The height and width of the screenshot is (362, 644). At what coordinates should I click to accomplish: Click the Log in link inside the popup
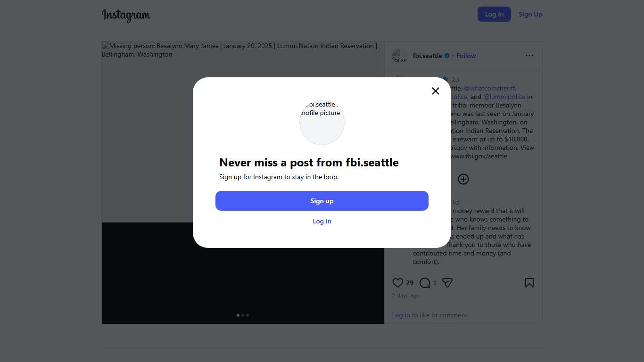(x=322, y=221)
